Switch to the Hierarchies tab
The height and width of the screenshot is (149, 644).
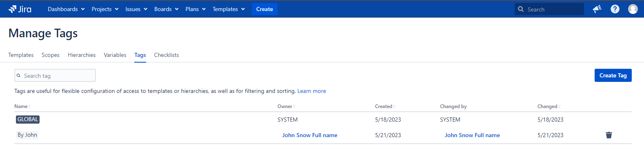82,55
